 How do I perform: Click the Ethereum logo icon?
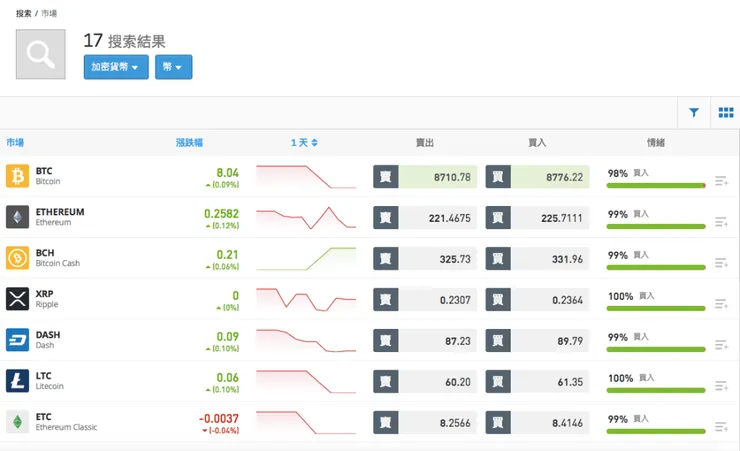tap(17, 217)
